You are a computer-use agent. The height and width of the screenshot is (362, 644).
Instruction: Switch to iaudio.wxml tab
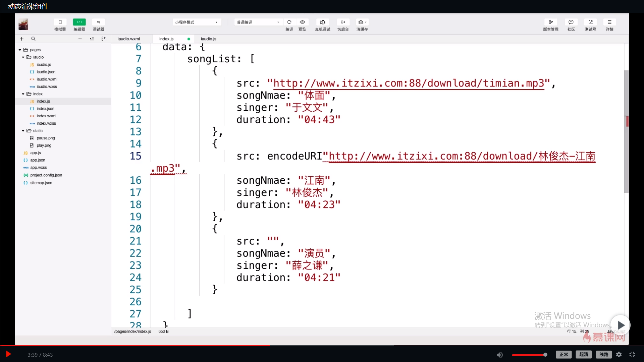point(129,39)
